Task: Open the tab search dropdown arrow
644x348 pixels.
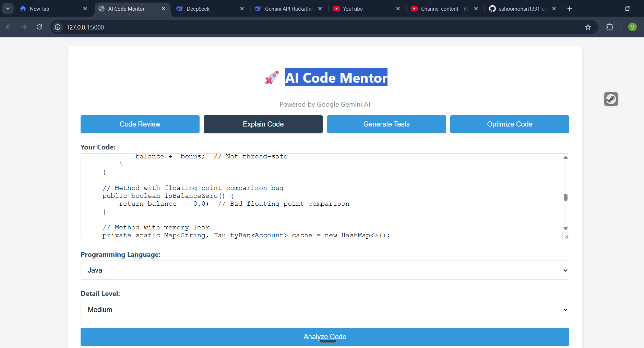Action: pos(8,9)
